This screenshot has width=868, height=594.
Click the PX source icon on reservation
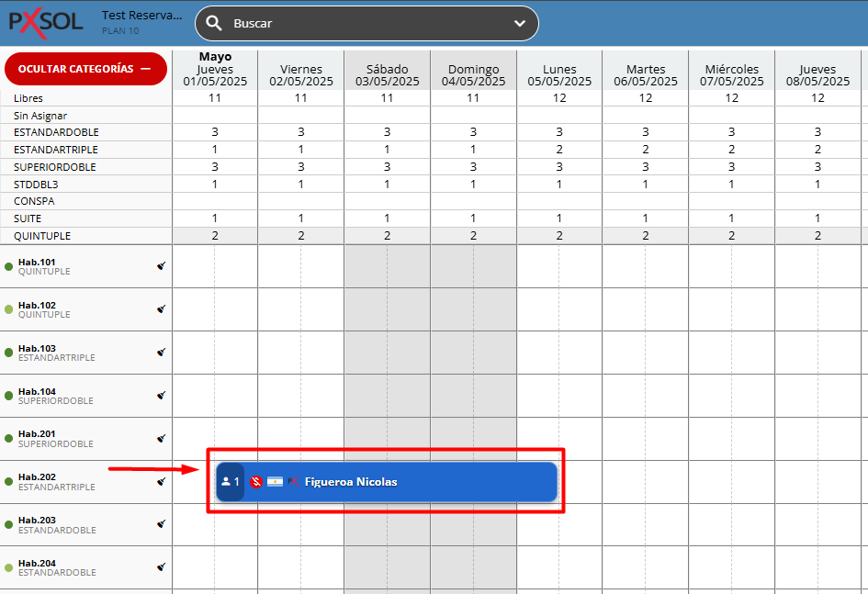293,482
